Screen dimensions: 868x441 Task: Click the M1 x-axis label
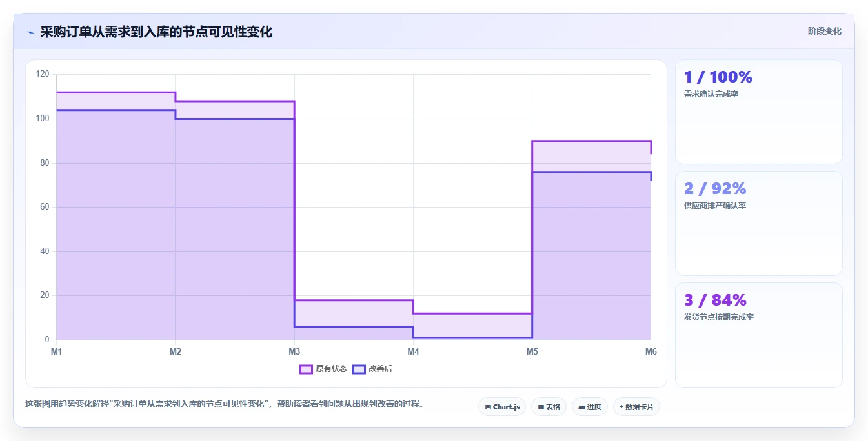[57, 351]
